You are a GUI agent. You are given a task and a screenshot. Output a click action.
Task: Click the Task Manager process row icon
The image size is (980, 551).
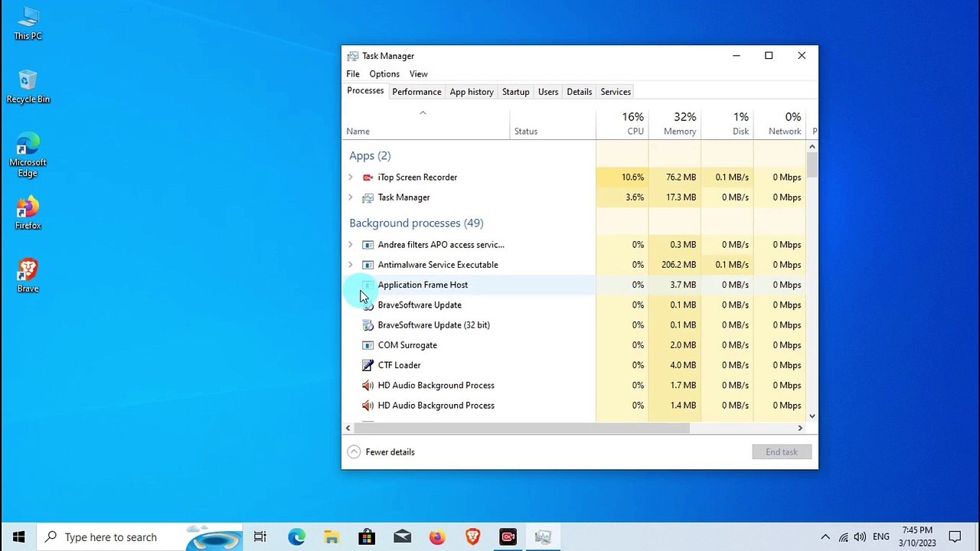coord(367,197)
